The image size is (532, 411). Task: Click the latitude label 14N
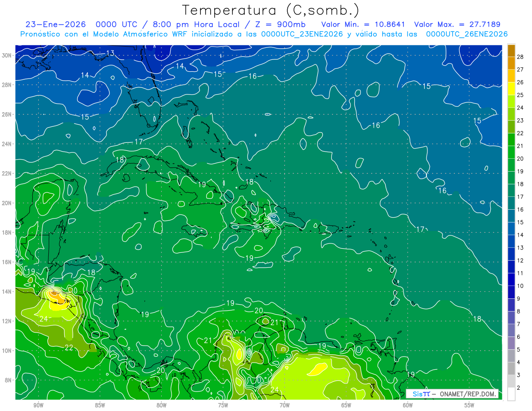point(8,292)
